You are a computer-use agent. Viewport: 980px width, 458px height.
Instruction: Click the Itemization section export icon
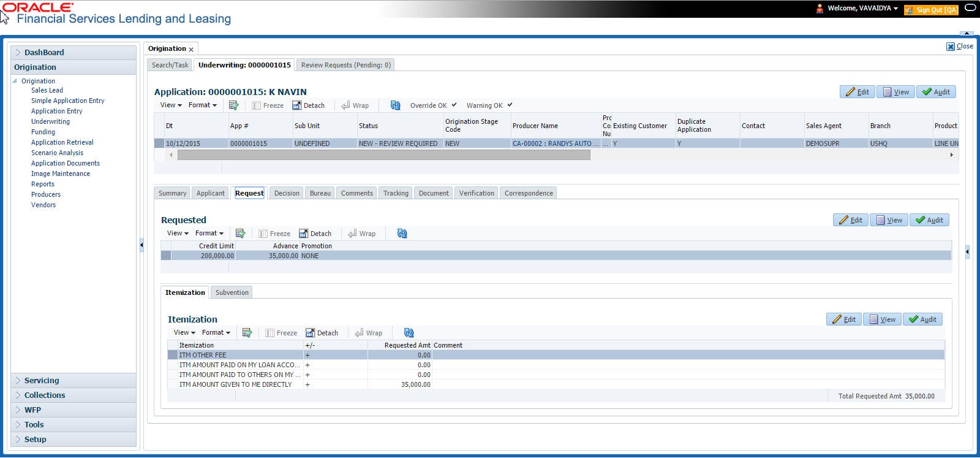coord(247,333)
